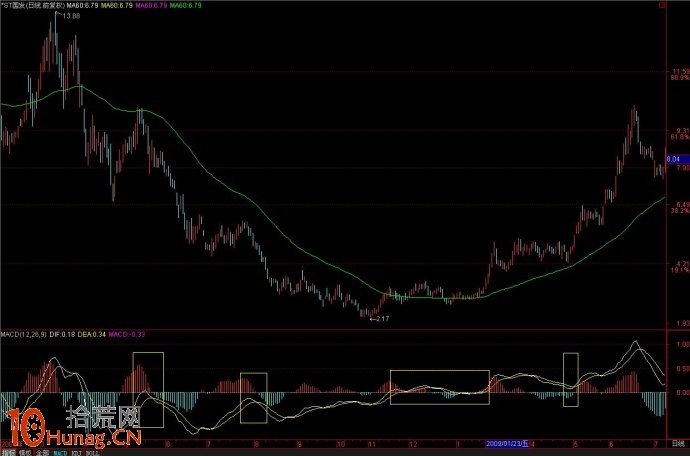Click the small red square icon top-right

coord(662,5)
